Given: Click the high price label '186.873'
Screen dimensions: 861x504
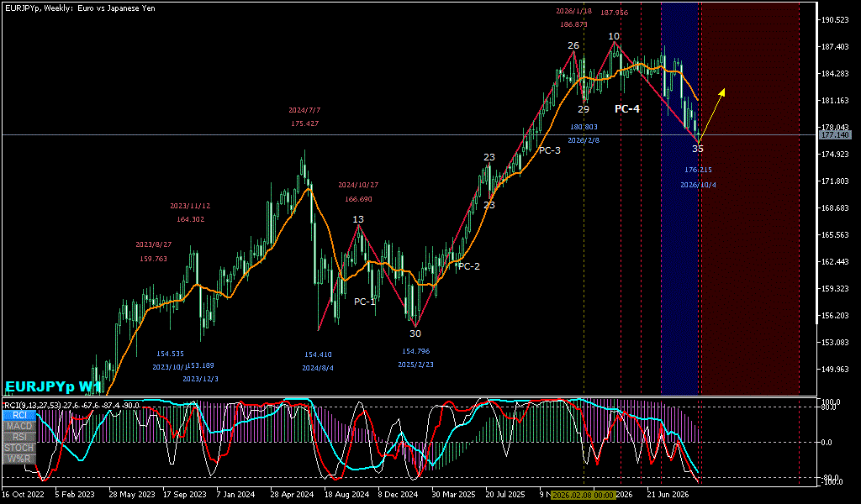Looking at the screenshot, I should tap(573, 24).
